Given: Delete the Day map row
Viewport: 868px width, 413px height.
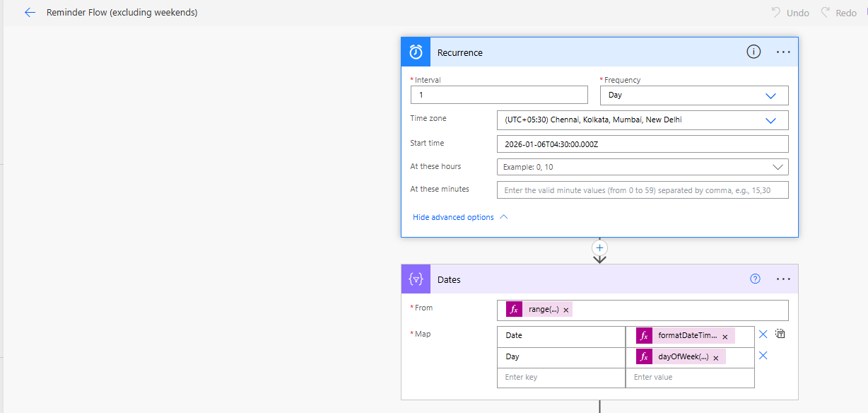Looking at the screenshot, I should point(763,356).
